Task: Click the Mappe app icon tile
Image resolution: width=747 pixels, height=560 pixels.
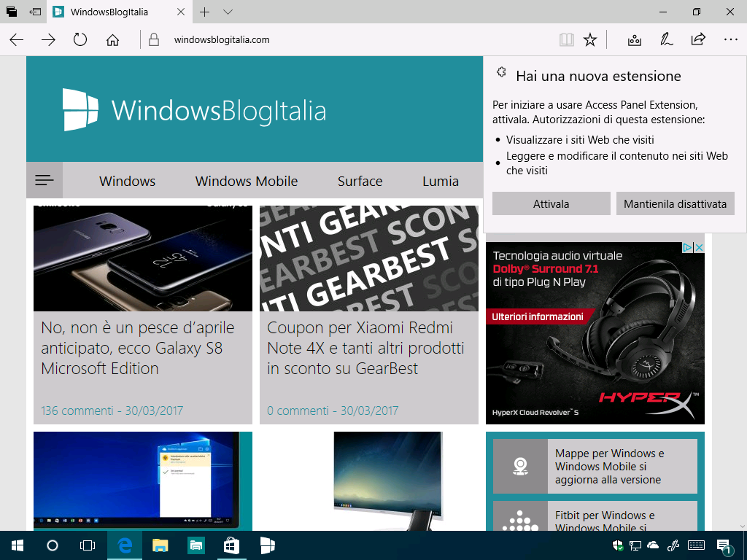Action: (x=520, y=466)
